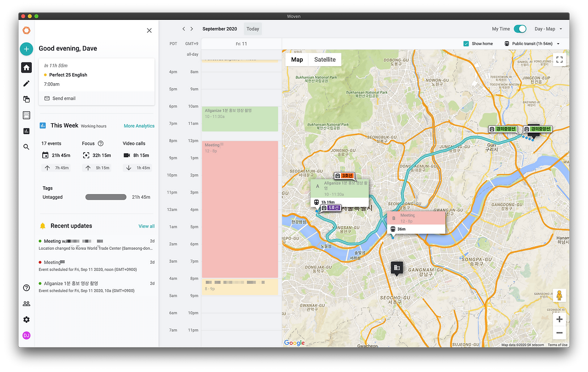Switch to the Satellite tab
The height and width of the screenshot is (372, 588).
click(x=325, y=60)
